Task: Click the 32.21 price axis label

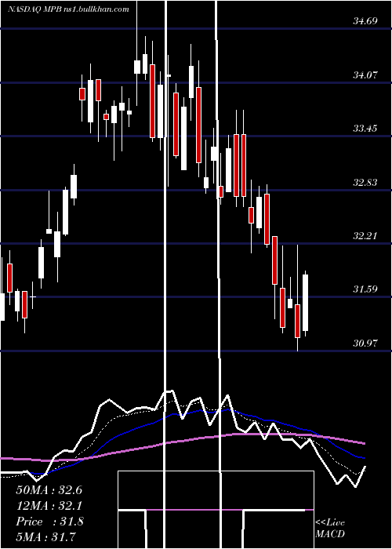Action: pyautogui.click(x=365, y=235)
